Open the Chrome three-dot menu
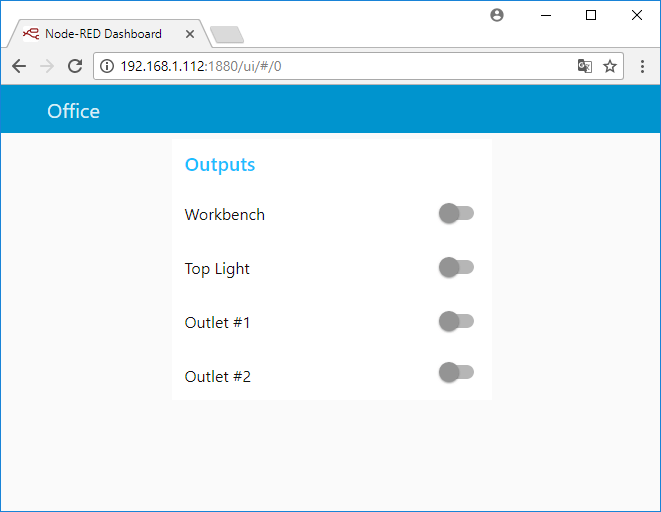The image size is (661, 512). pos(642,66)
